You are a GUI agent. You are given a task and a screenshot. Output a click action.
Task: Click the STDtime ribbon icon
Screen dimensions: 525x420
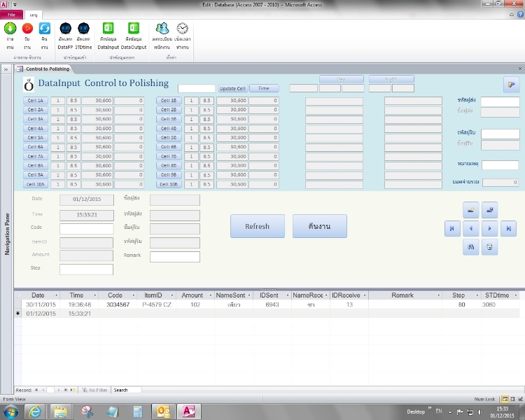click(83, 29)
